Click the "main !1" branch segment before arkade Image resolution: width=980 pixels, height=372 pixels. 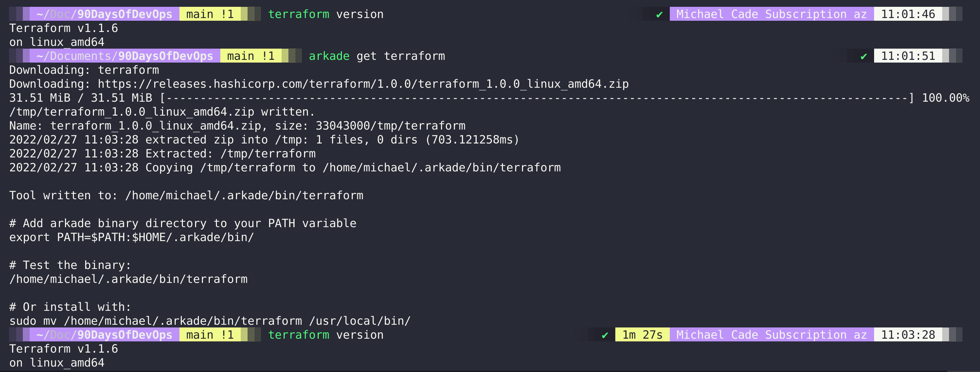click(250, 56)
